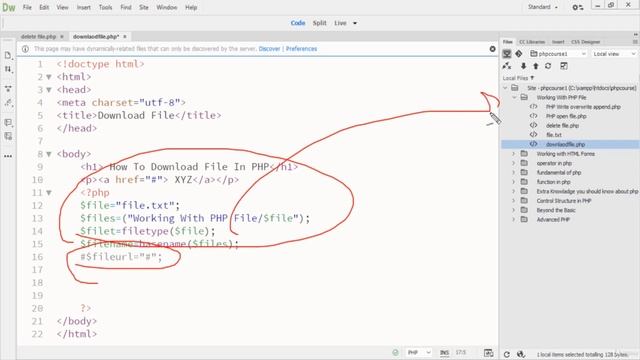This screenshot has height=360, width=640.
Task: Expand the operator in php folder
Action: (x=514, y=163)
